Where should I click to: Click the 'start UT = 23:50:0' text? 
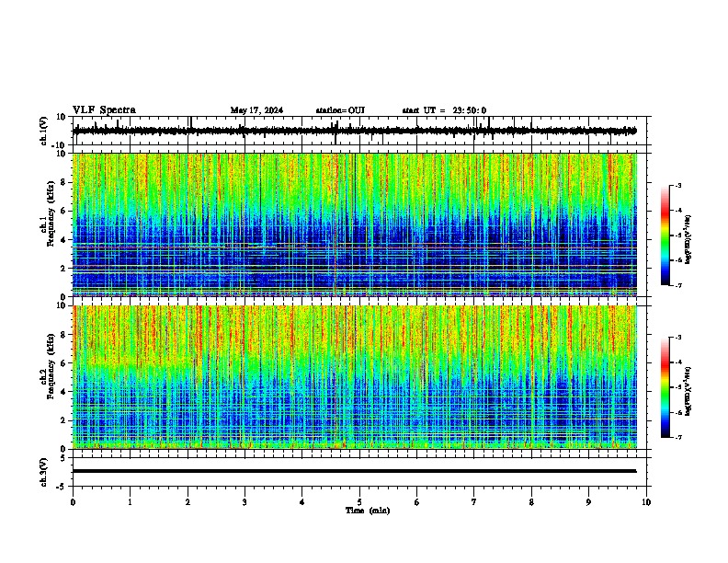[444, 110]
